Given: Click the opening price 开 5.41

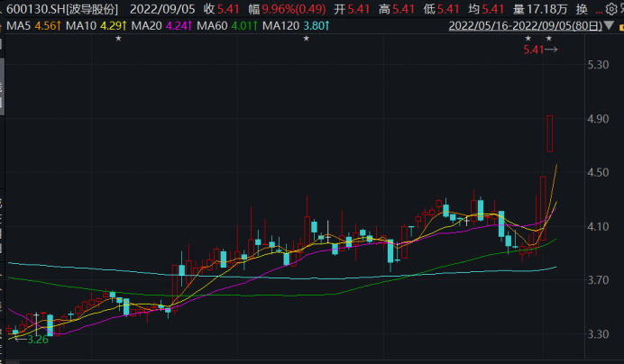Looking at the screenshot, I should click(352, 9).
